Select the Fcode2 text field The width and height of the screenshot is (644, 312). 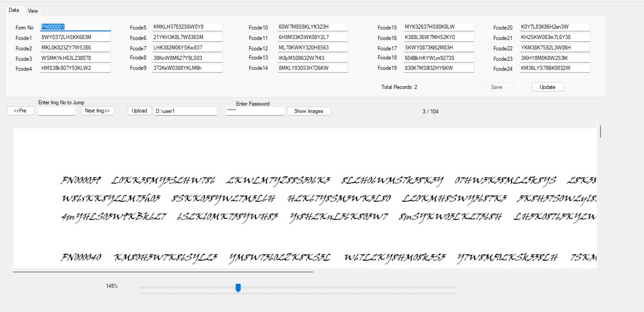coord(75,48)
